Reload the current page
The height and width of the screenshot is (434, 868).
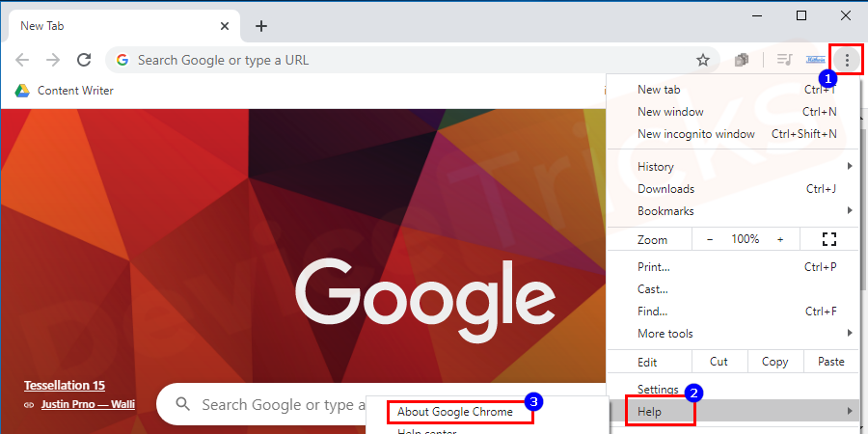(x=84, y=60)
